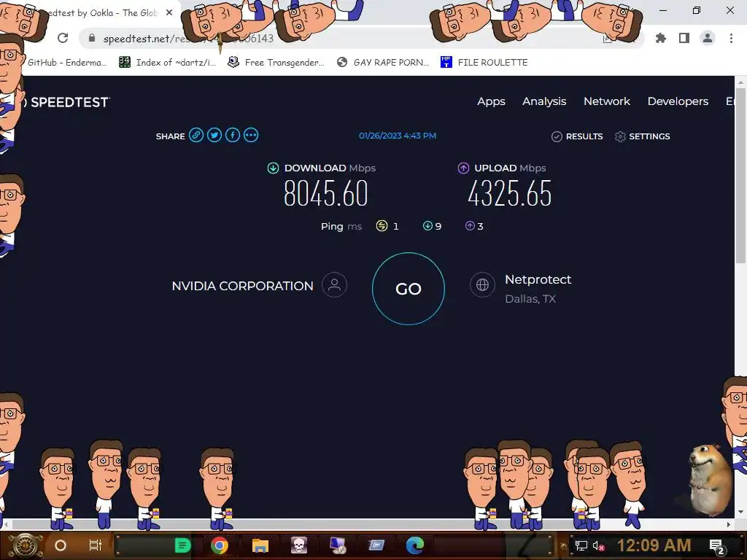The height and width of the screenshot is (560, 747).
Task: Click the vertical page scrollbar thumb
Action: [740, 175]
